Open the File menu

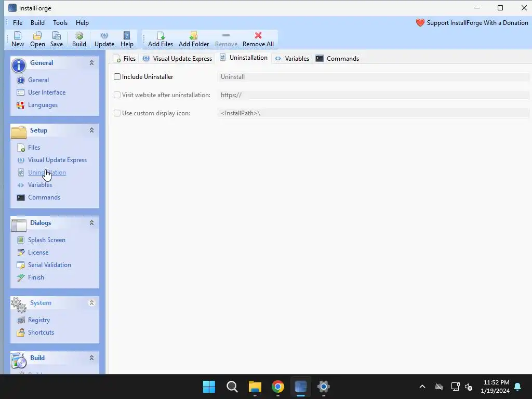pos(18,23)
